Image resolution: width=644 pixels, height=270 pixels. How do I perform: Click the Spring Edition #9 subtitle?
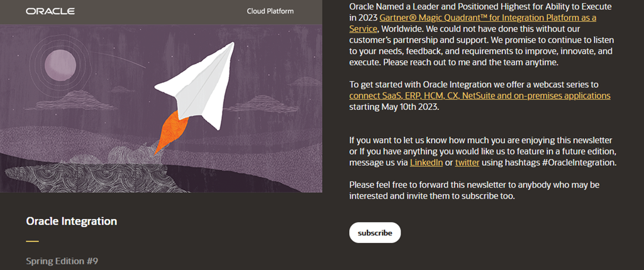[x=62, y=260]
